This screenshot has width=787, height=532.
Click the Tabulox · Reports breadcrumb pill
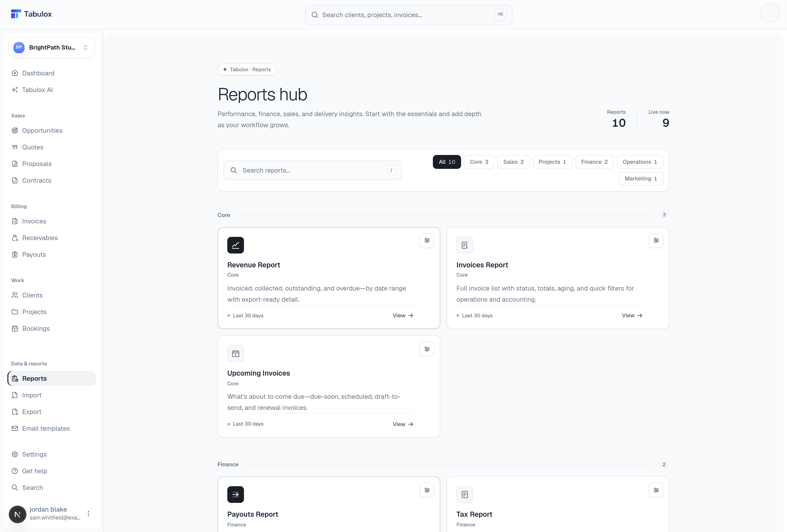coord(247,69)
